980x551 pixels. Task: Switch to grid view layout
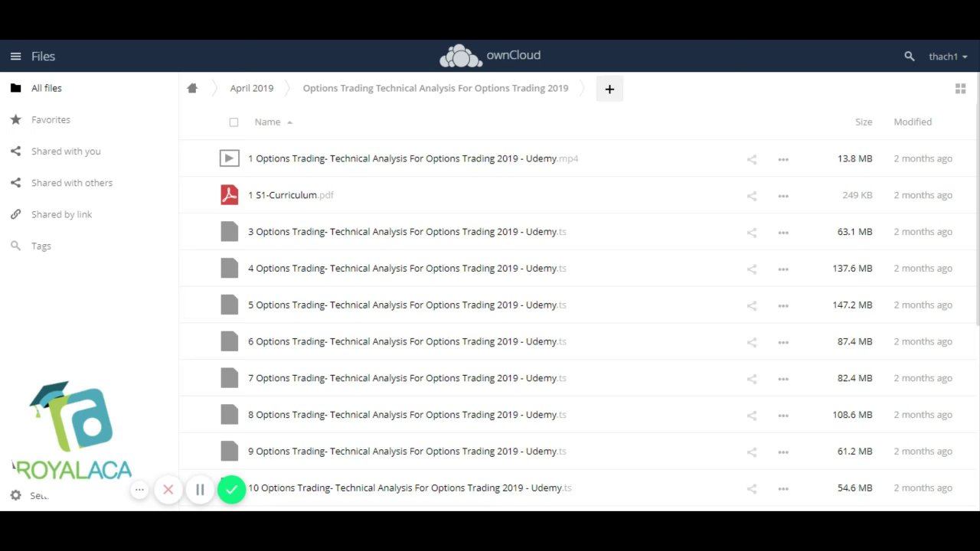[x=960, y=89]
